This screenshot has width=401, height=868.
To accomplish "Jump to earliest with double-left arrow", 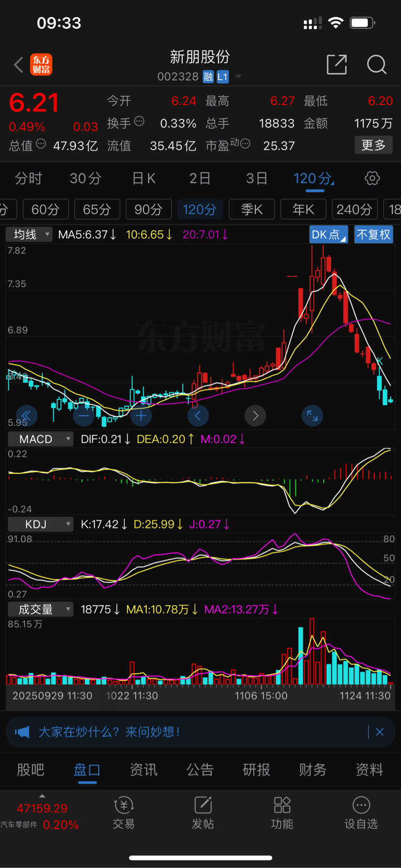I will coord(26,416).
